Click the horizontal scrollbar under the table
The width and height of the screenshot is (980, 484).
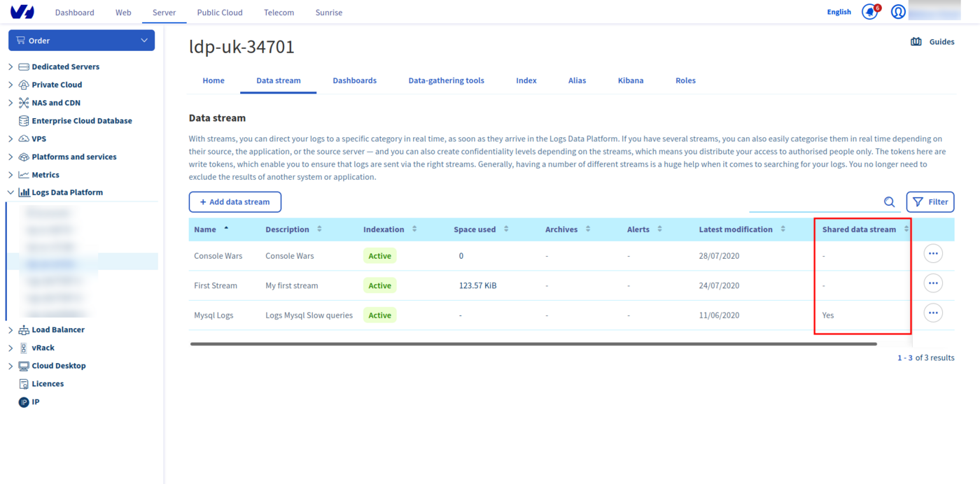click(x=532, y=344)
